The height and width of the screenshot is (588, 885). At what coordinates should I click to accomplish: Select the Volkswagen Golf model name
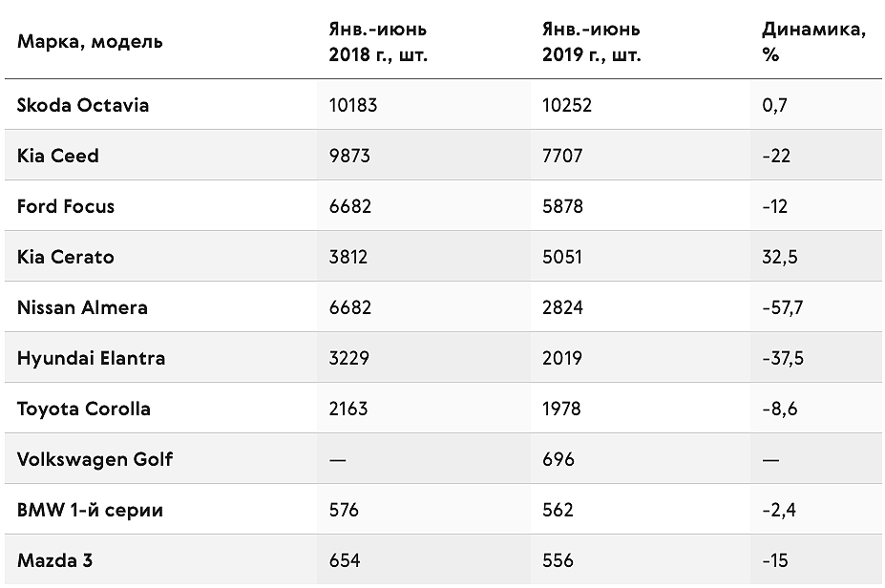(x=95, y=459)
